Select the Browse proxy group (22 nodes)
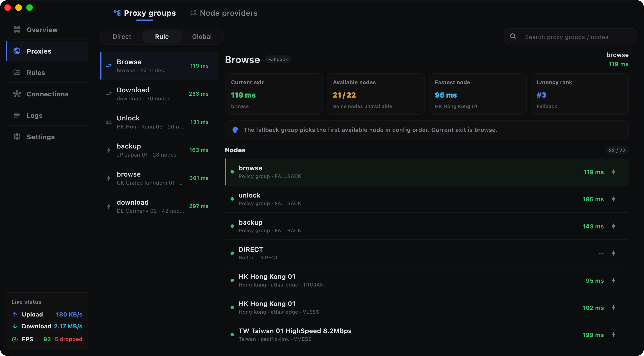Image resolution: width=644 pixels, height=356 pixels. pos(159,66)
